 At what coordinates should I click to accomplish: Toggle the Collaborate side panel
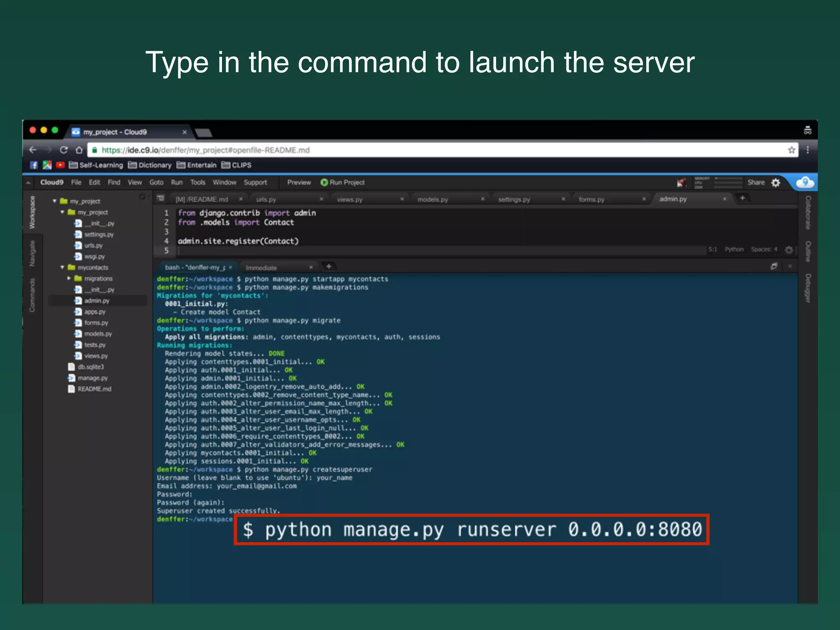[x=808, y=212]
